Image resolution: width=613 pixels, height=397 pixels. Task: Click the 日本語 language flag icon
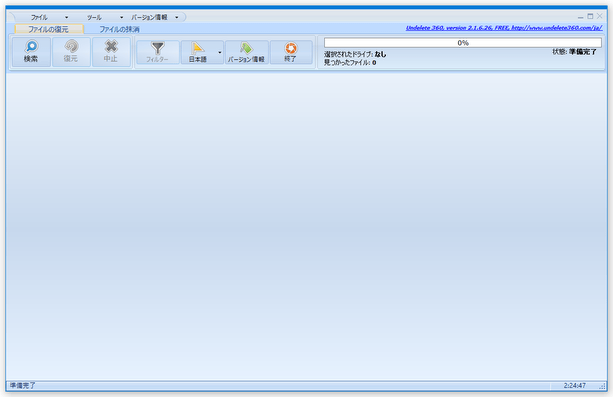click(x=198, y=48)
